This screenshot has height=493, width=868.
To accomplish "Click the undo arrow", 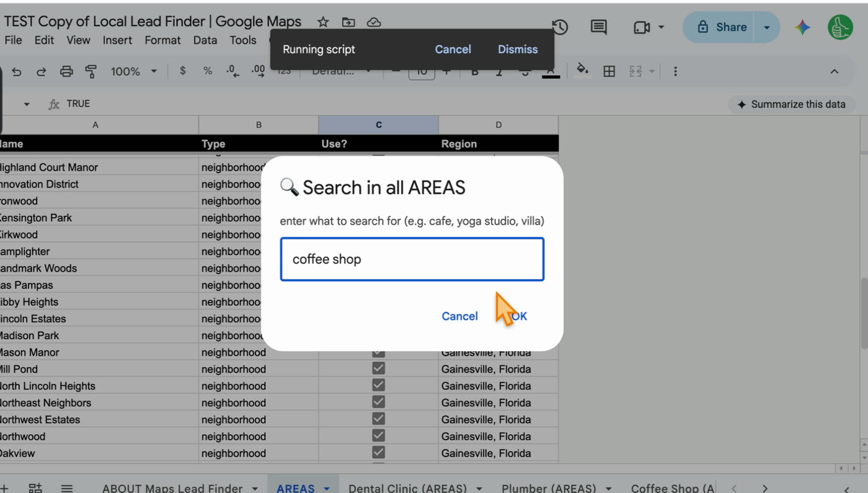I will pos(17,71).
